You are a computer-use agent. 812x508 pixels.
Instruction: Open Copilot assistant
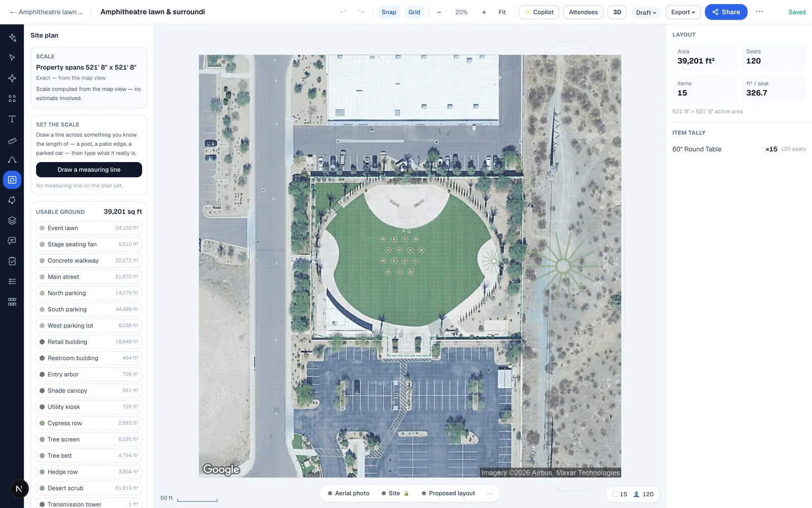point(539,12)
